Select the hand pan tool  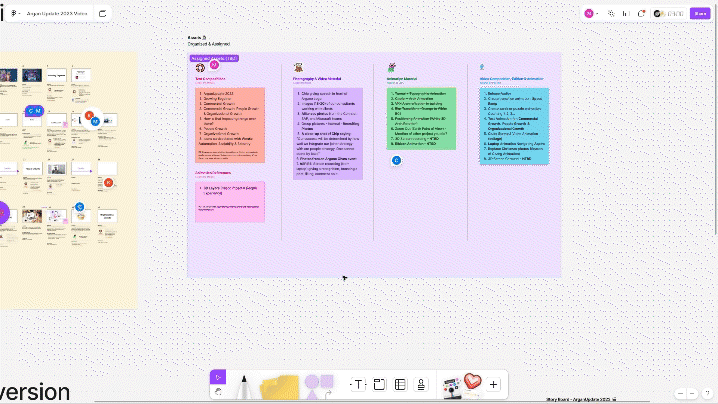coord(218,393)
